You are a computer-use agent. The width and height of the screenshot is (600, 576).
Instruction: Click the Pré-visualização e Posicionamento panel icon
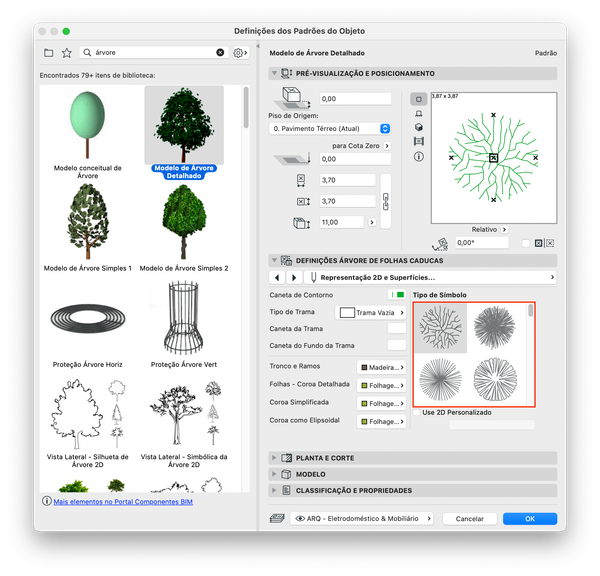(x=287, y=73)
